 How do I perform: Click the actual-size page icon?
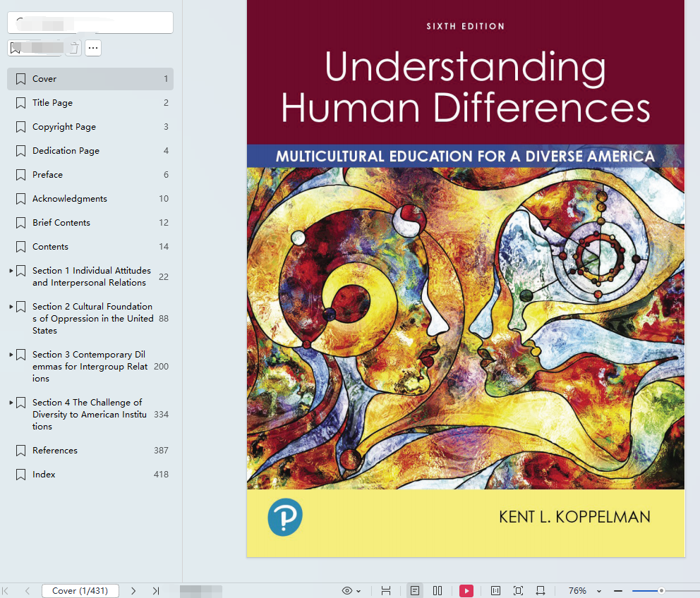pyautogui.click(x=495, y=590)
